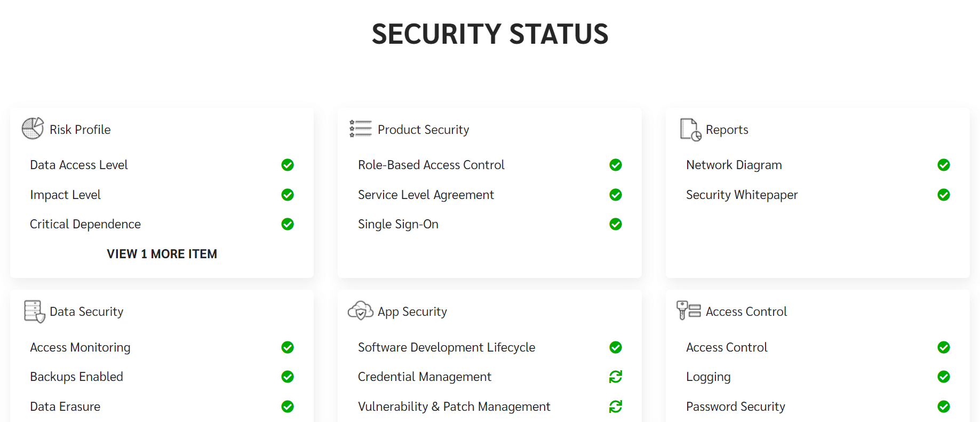The width and height of the screenshot is (980, 422).
Task: Click green check next to Software Development Lifecycle
Action: point(616,347)
